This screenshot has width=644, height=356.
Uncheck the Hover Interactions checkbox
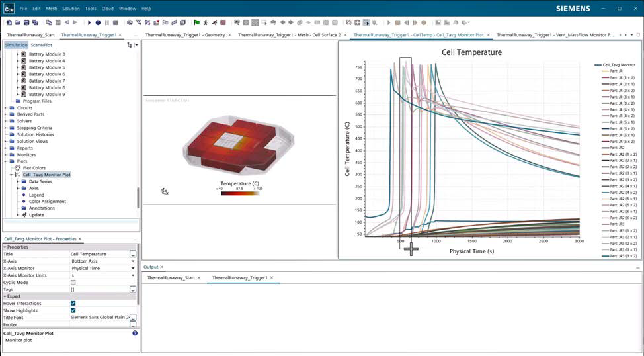coord(73,303)
